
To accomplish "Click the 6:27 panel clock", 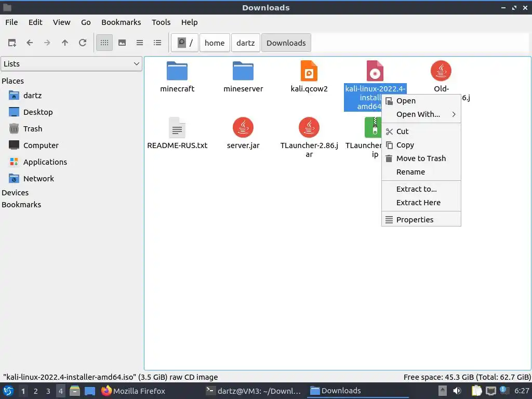I will click(x=522, y=391).
